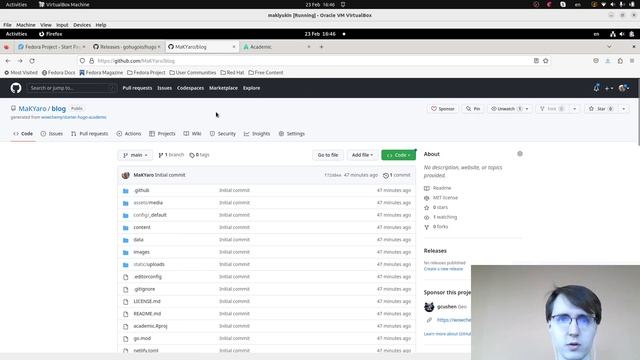This screenshot has width=640, height=360.
Task: Open the content folder
Action: pyautogui.click(x=142, y=227)
